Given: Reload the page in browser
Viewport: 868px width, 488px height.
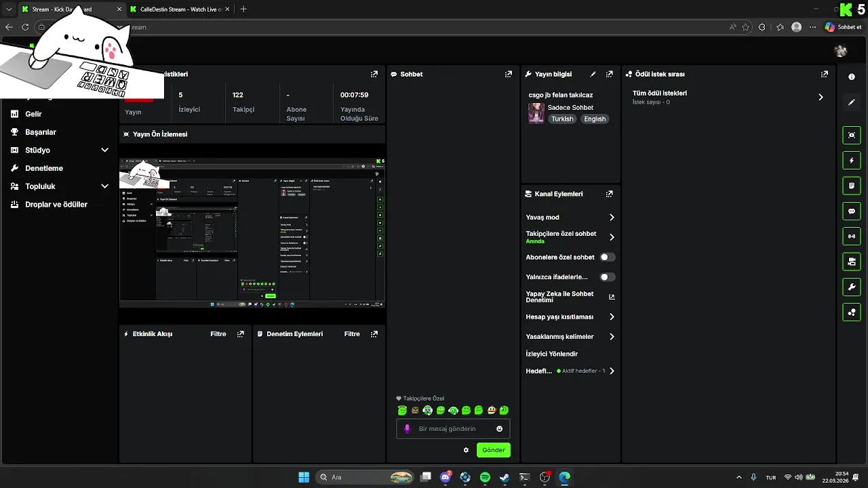Looking at the screenshot, I should coord(25,27).
